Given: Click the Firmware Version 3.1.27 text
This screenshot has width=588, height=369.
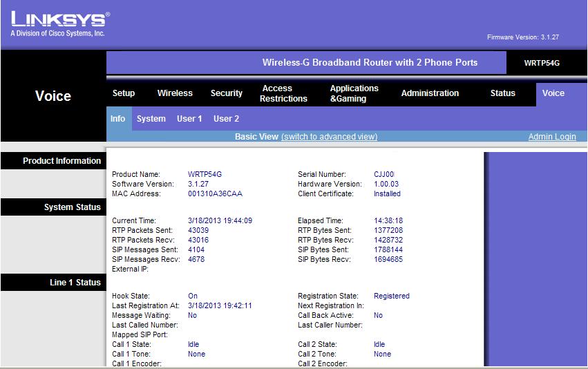Looking at the screenshot, I should 523,37.
